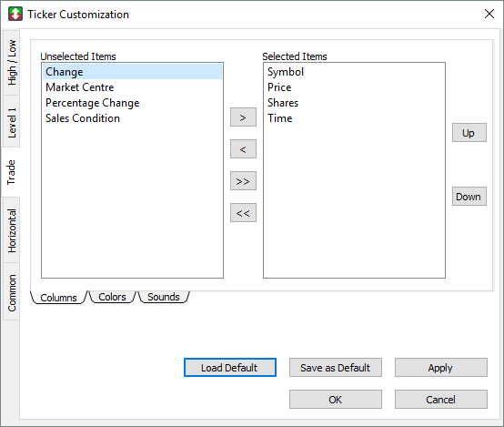
Task: Close the Ticker Customization dialog
Action: click(x=489, y=14)
